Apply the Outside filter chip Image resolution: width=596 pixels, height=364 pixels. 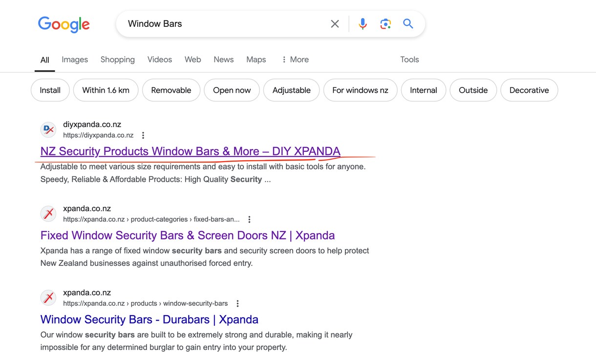473,90
